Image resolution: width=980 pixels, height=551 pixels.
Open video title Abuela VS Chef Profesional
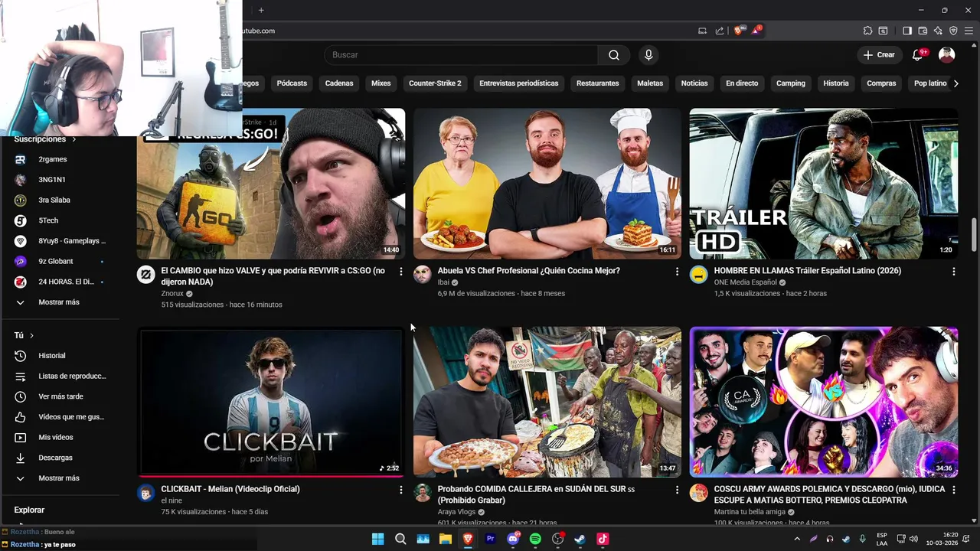click(529, 271)
